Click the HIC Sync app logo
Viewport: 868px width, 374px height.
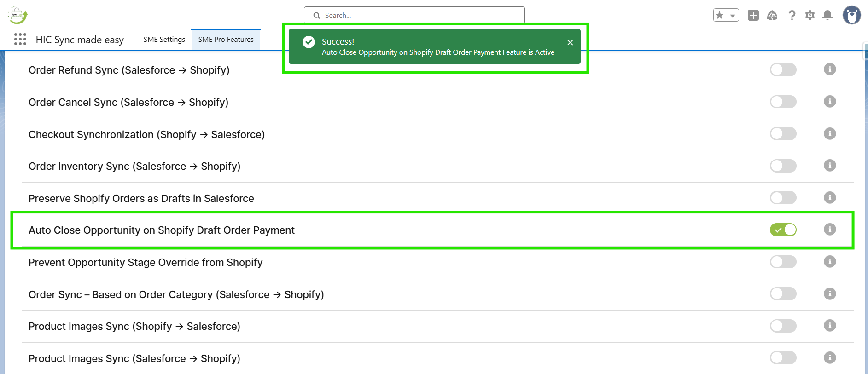18,15
